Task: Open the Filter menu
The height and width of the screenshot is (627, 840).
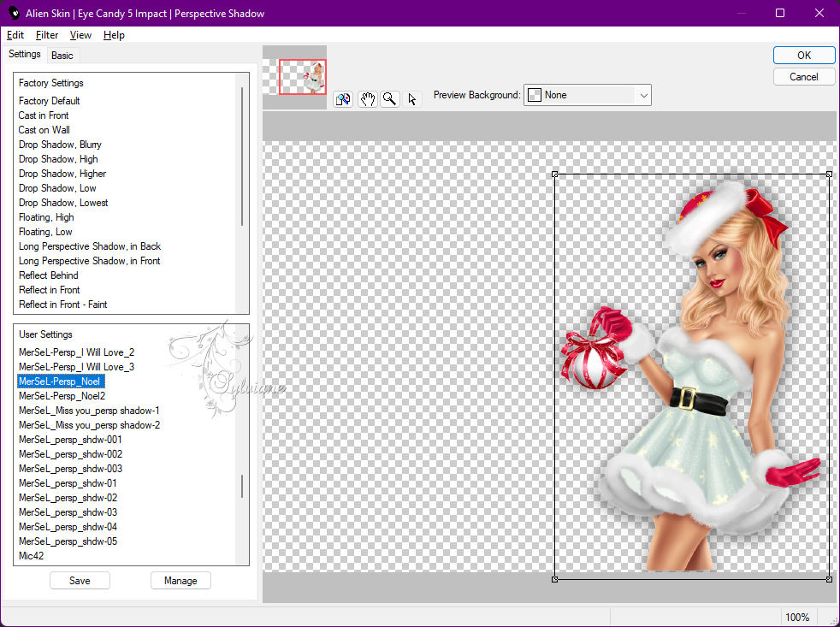Action: [46, 35]
